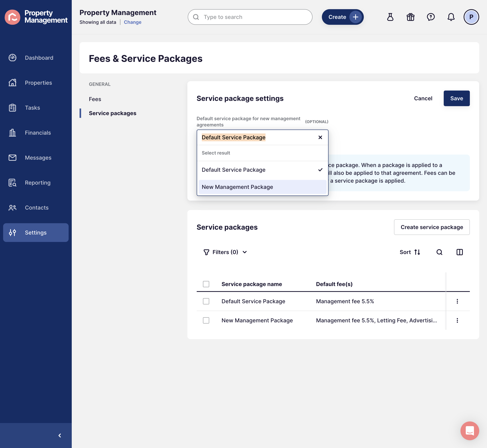Open the lab flask icon
Image resolution: width=487 pixels, height=448 pixels.
pos(390,17)
